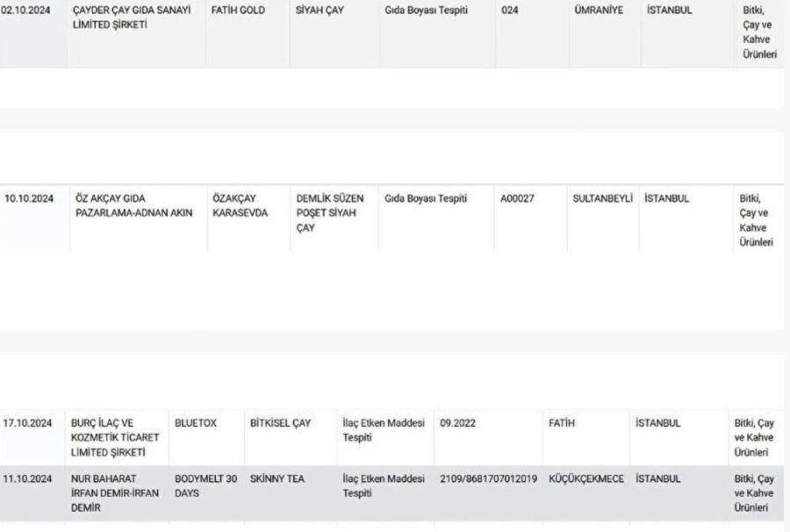Click the district SULTANBEYLİ

coord(602,198)
